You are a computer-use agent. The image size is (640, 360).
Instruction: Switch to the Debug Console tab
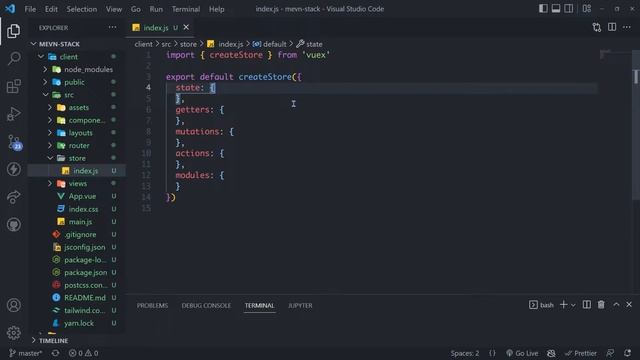point(206,305)
